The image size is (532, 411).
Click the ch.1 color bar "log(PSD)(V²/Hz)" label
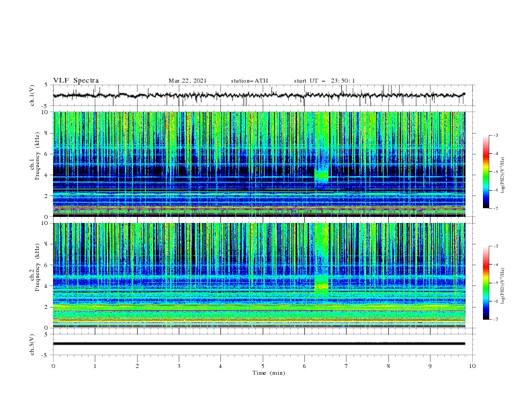[x=502, y=175]
